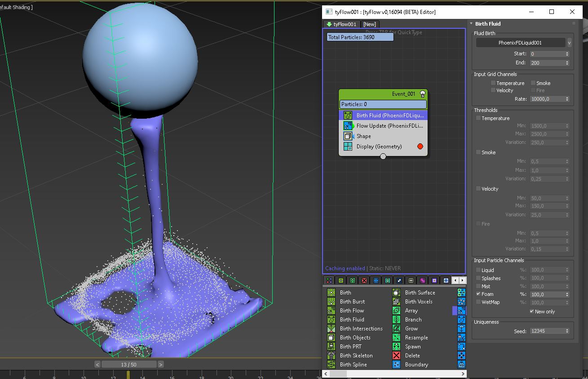588x379 pixels.
Task: Pick the Birth PRT operator icon
Action: point(331,347)
